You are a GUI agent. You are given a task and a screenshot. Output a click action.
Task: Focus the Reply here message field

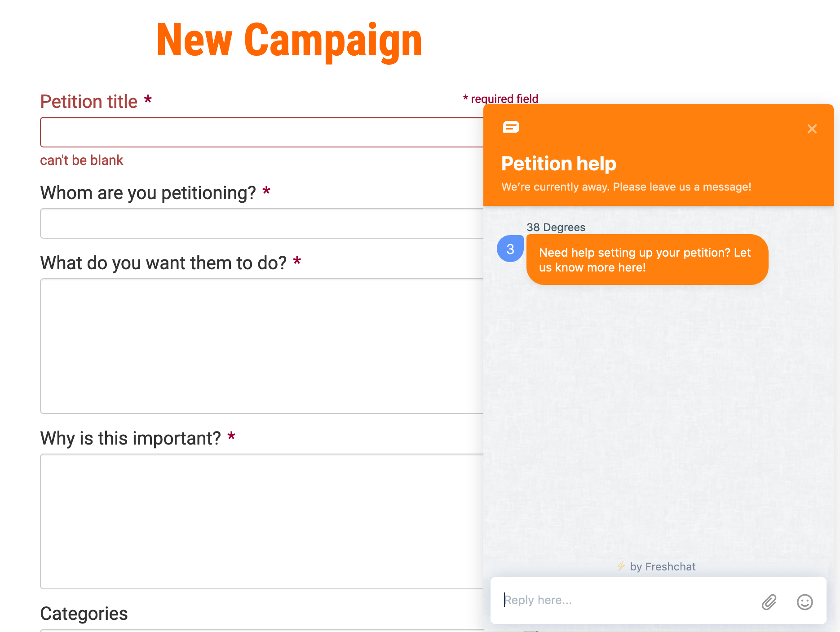pos(629,600)
